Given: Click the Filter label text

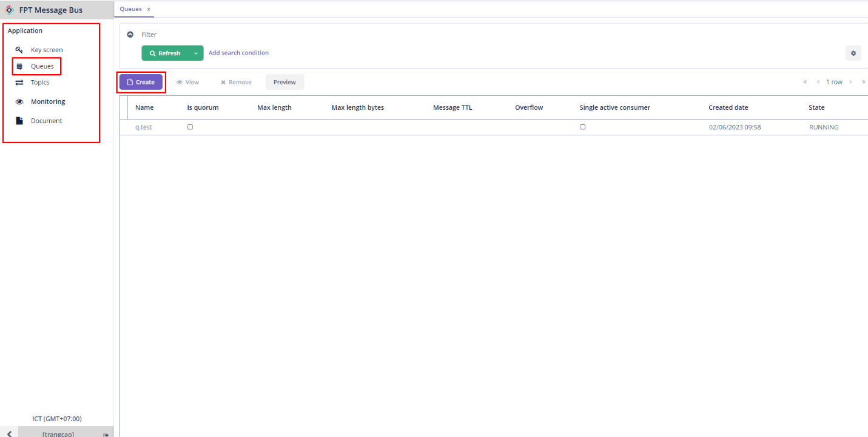Looking at the screenshot, I should tap(149, 35).
